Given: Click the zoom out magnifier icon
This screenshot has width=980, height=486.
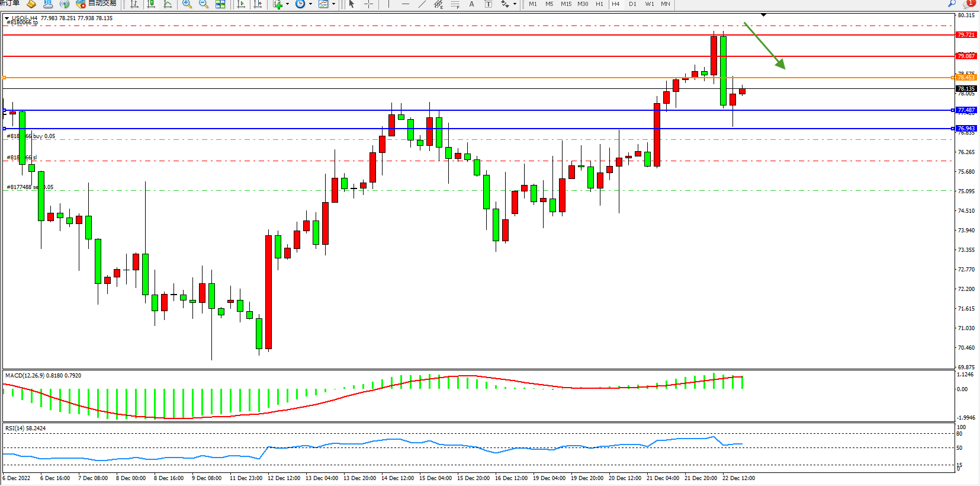Looking at the screenshot, I should pos(204,4).
